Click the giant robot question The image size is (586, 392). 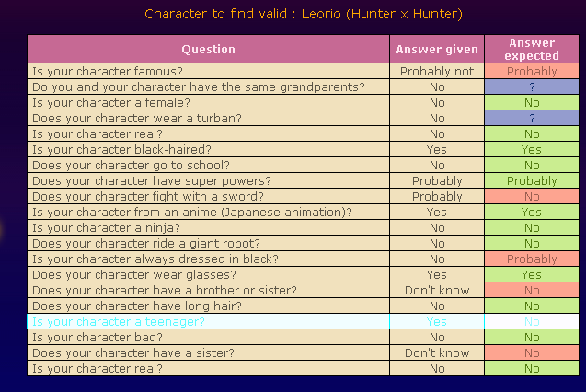pyautogui.click(x=138, y=243)
